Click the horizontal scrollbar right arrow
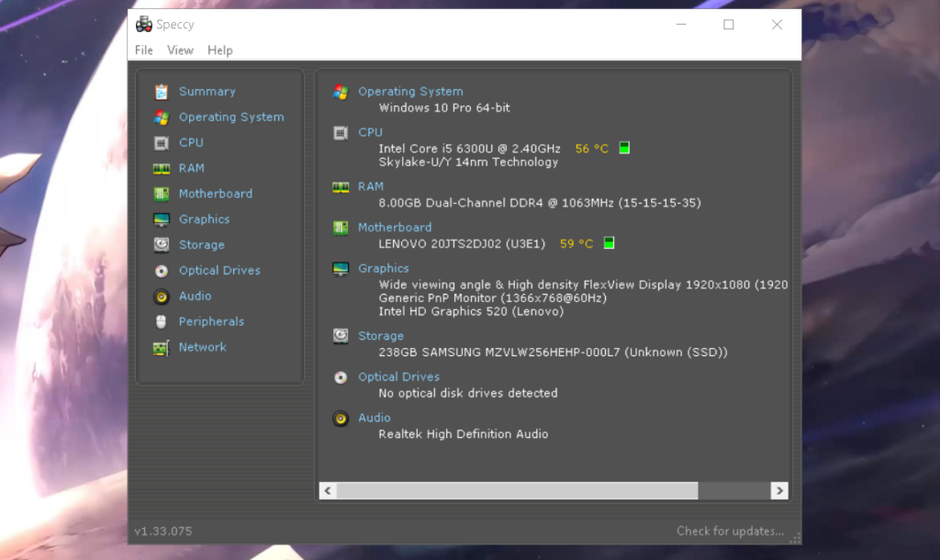Image resolution: width=940 pixels, height=560 pixels. pos(779,491)
